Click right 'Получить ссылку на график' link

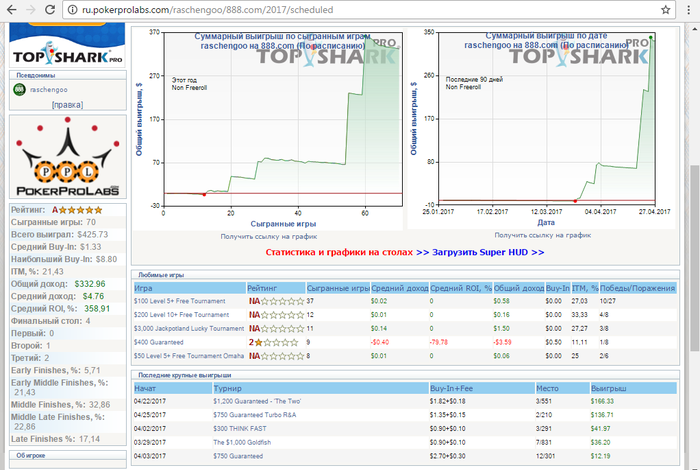point(542,235)
